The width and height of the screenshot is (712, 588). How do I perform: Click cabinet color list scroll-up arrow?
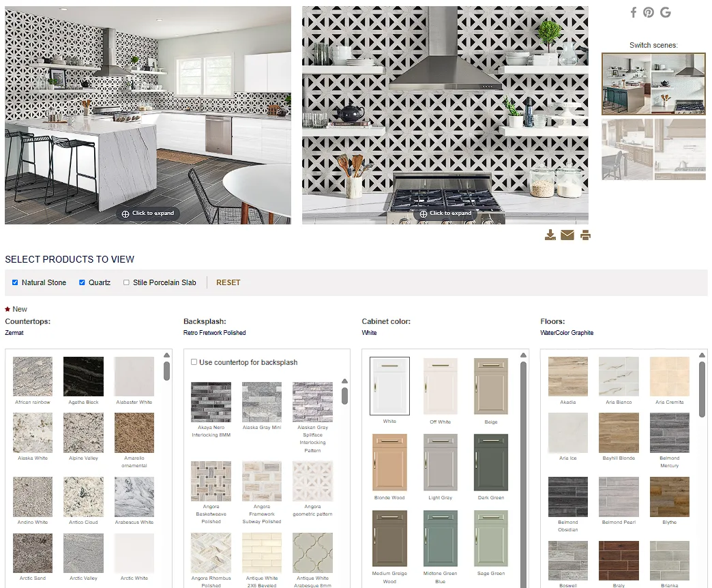pos(523,355)
